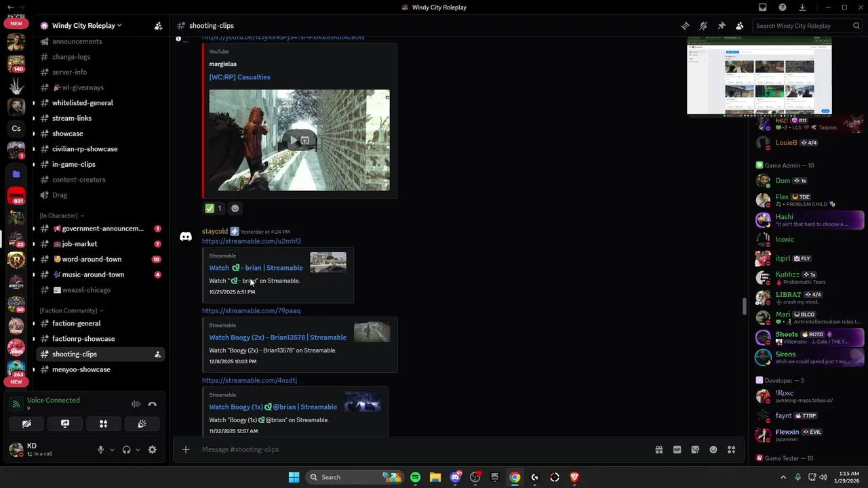Toggle channel notification mute bell
The width and height of the screenshot is (868, 488).
coord(703,26)
